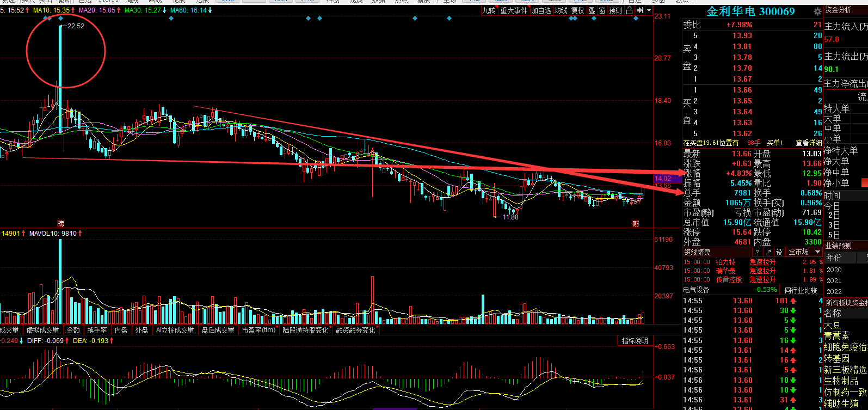Image resolution: width=868 pixels, height=410 pixels.
Task: Select the 传音控股 急速拉升 alert row
Action: [753, 279]
